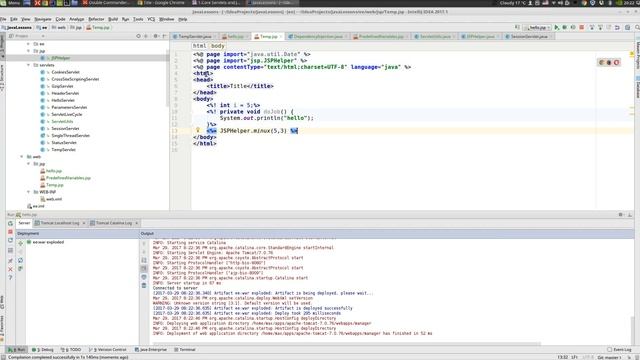Viewport: 640px width, 360px height.
Task: Open the Build menu
Action: click(113, 19)
